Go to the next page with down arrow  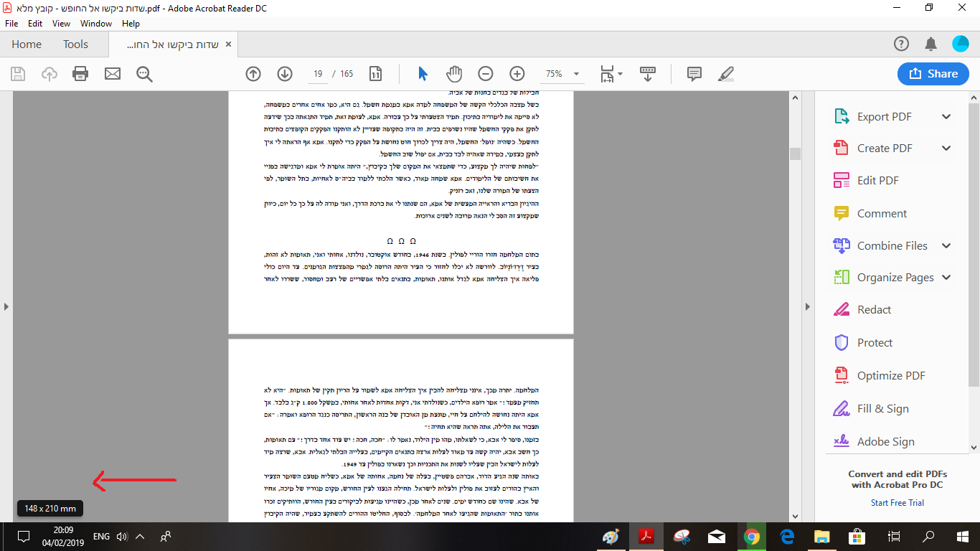[x=284, y=73]
